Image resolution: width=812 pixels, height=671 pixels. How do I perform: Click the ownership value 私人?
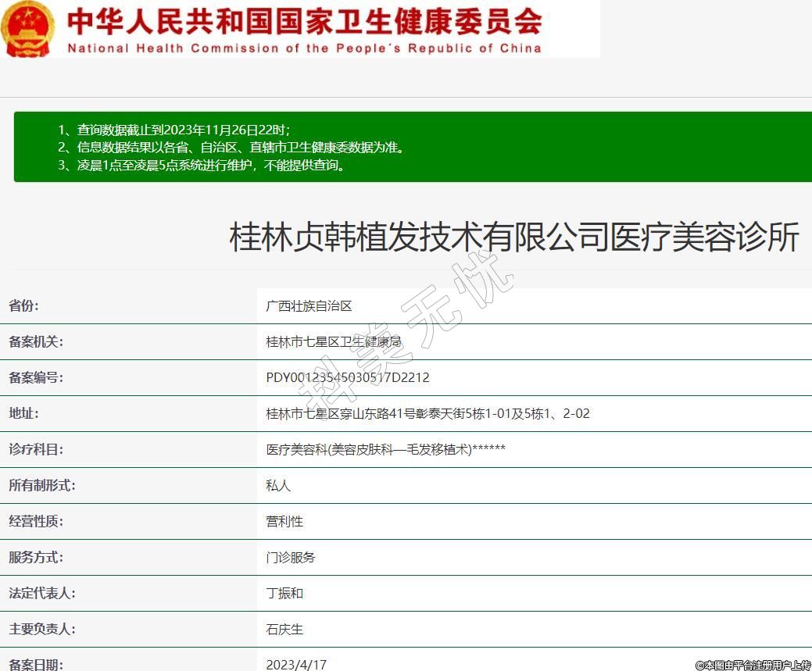(278, 485)
